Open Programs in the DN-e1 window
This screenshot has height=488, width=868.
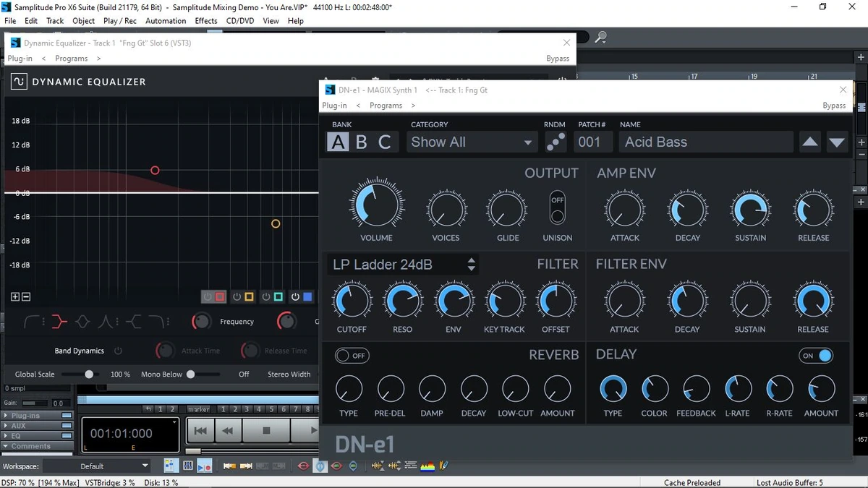[x=386, y=106]
